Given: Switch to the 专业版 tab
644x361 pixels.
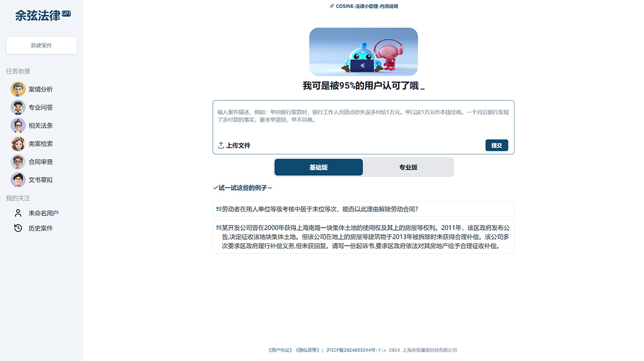Looking at the screenshot, I should pyautogui.click(x=409, y=167).
